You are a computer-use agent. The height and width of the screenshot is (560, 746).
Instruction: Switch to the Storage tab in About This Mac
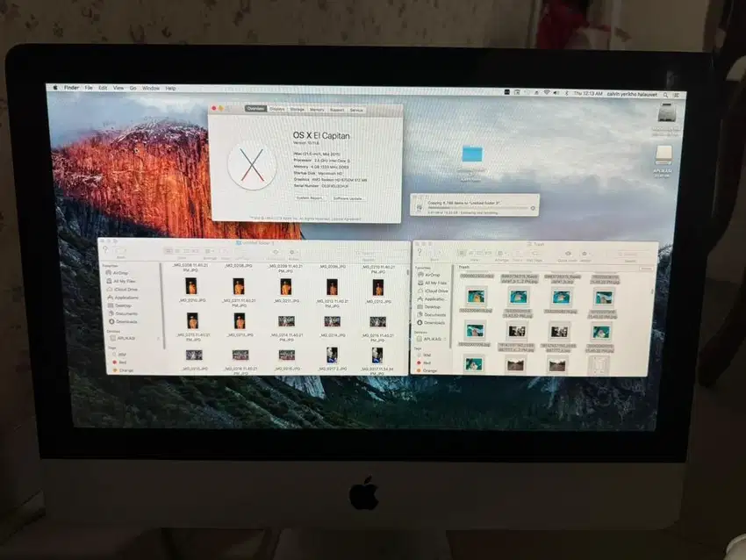click(x=297, y=110)
